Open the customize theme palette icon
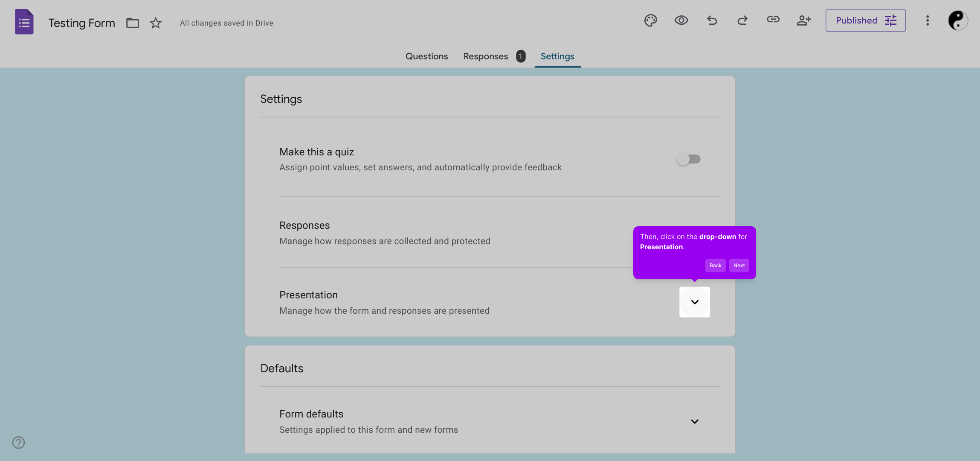 click(x=650, y=20)
